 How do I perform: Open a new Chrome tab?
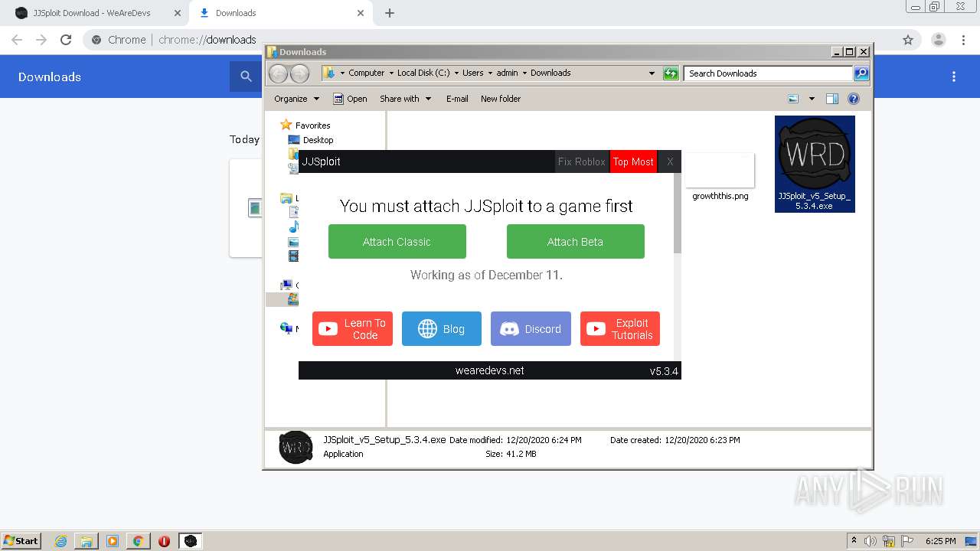tap(390, 13)
